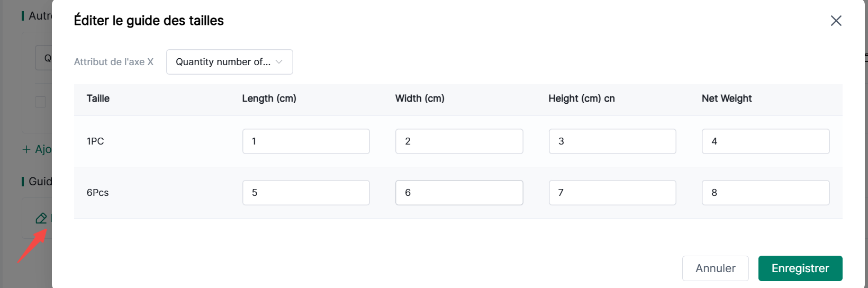Select the Width (cm) column header
Viewport: 868px width, 288px height.
pyautogui.click(x=420, y=98)
